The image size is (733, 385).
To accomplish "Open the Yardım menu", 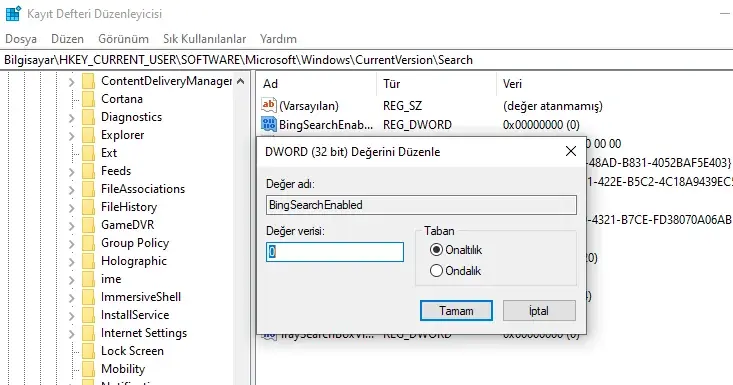I will (x=278, y=39).
